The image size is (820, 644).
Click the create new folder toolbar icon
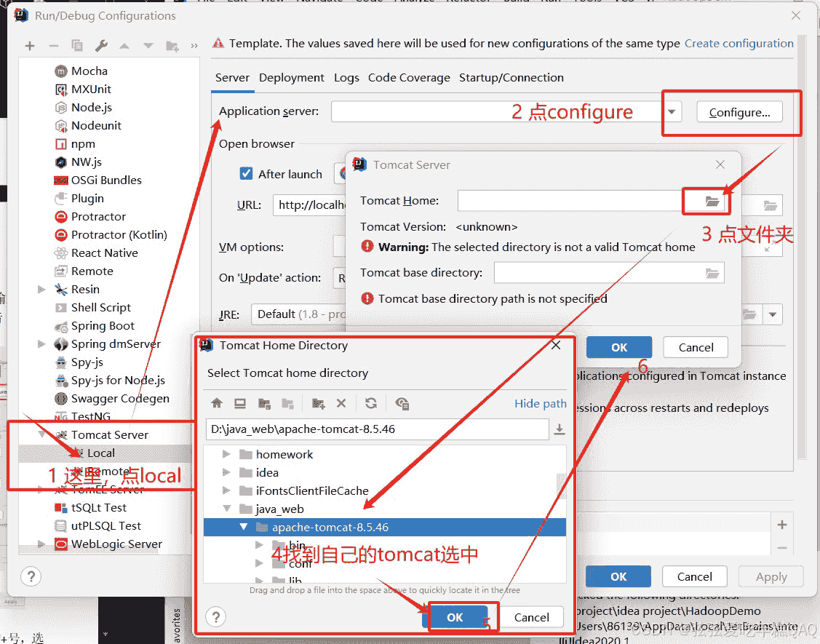(x=172, y=47)
